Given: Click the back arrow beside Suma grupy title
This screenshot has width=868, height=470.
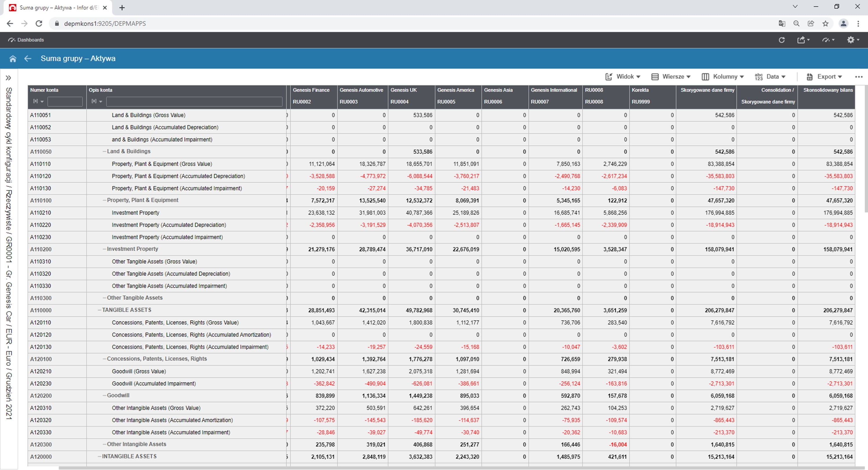Looking at the screenshot, I should coord(27,59).
